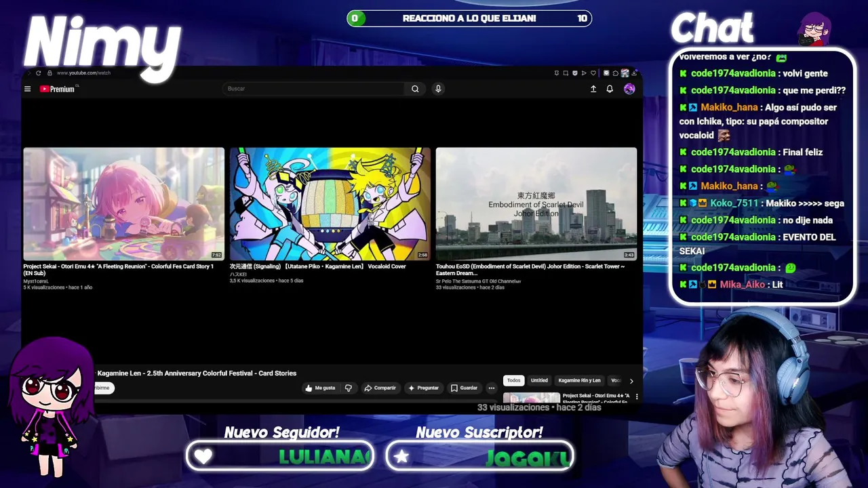Start voice search with microphone icon
Image resolution: width=868 pixels, height=488 pixels.
click(x=438, y=89)
